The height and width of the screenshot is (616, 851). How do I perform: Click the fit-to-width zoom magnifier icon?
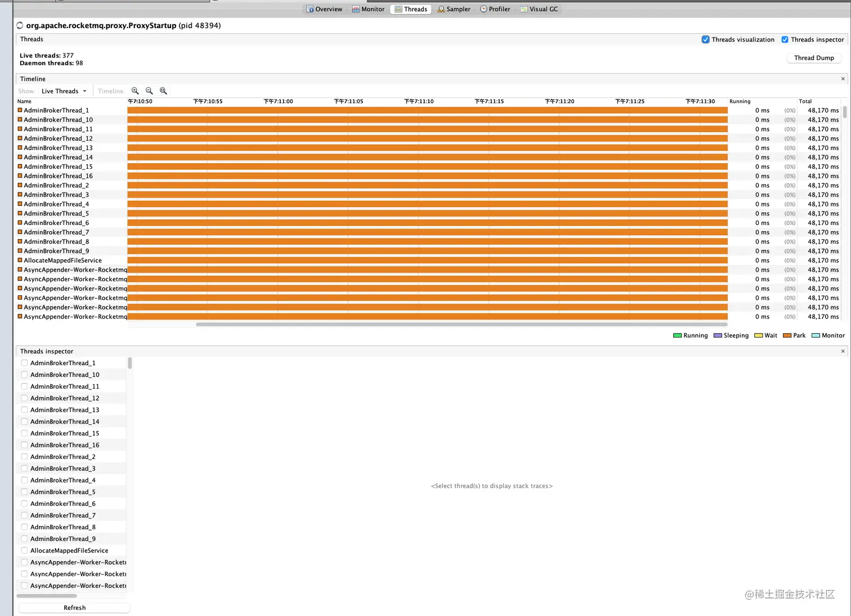163,91
